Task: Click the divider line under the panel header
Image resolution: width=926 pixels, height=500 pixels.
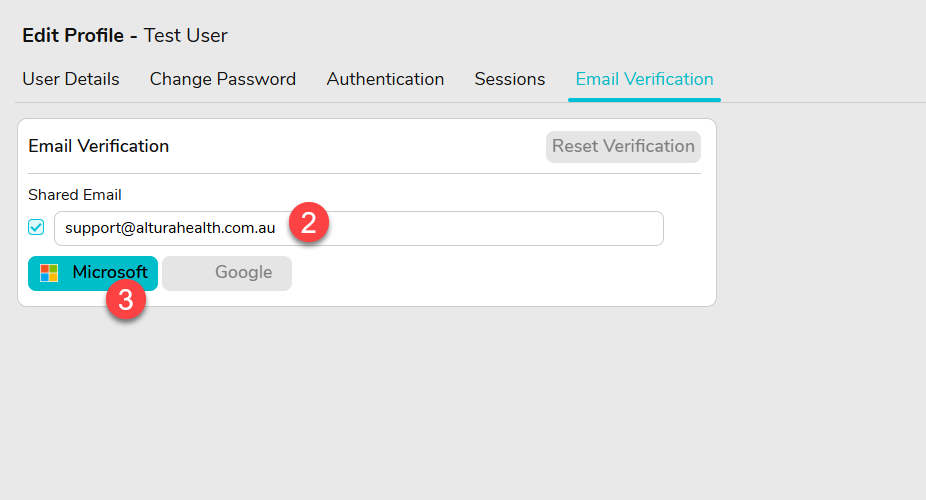Action: click(364, 174)
